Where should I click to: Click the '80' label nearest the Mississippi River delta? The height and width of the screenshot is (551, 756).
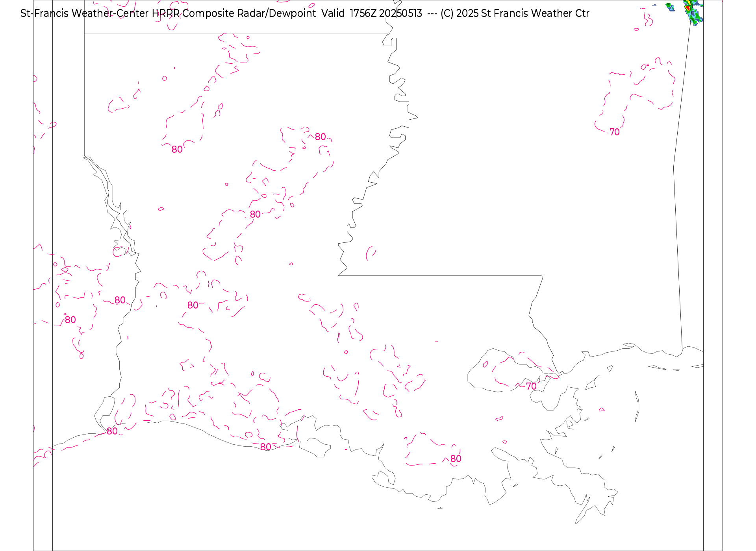[x=456, y=459]
